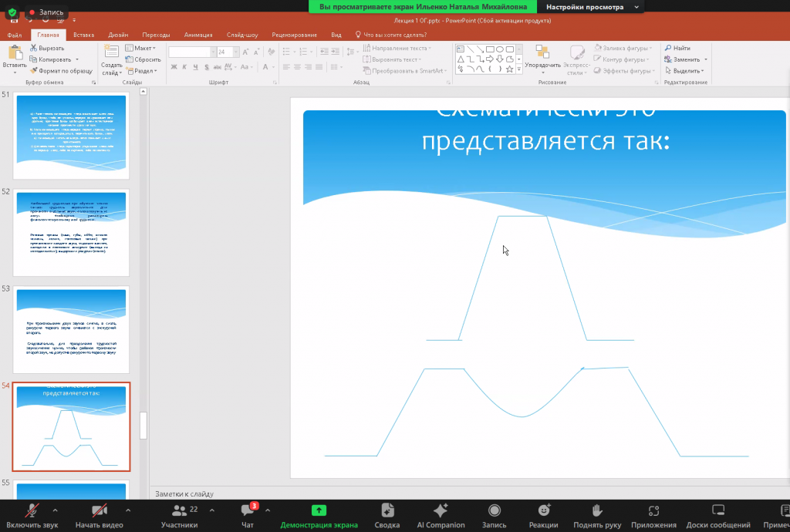Click the Вставить paste icon
790x532 pixels.
15,53
